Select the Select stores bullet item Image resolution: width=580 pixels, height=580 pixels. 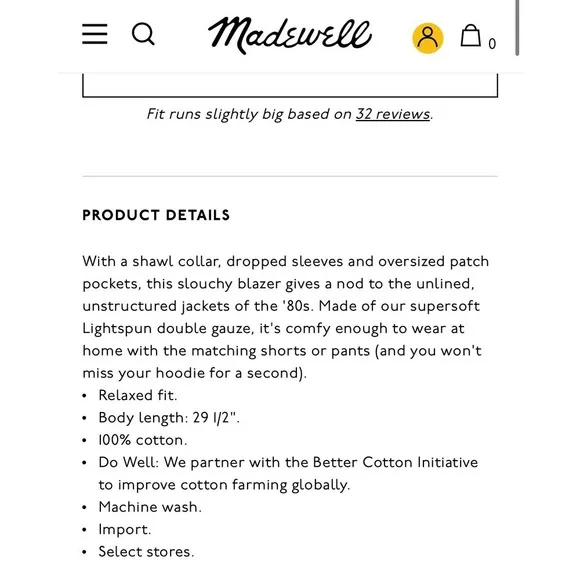click(146, 552)
